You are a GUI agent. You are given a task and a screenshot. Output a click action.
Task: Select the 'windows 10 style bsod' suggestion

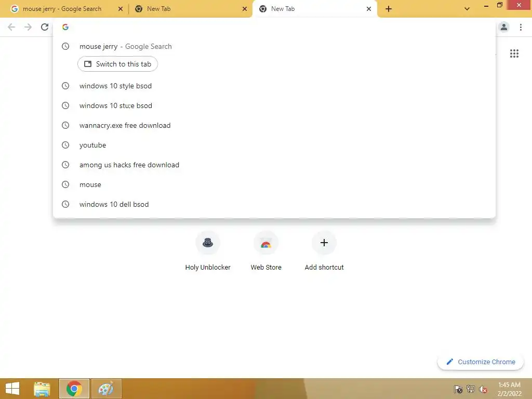(x=274, y=86)
